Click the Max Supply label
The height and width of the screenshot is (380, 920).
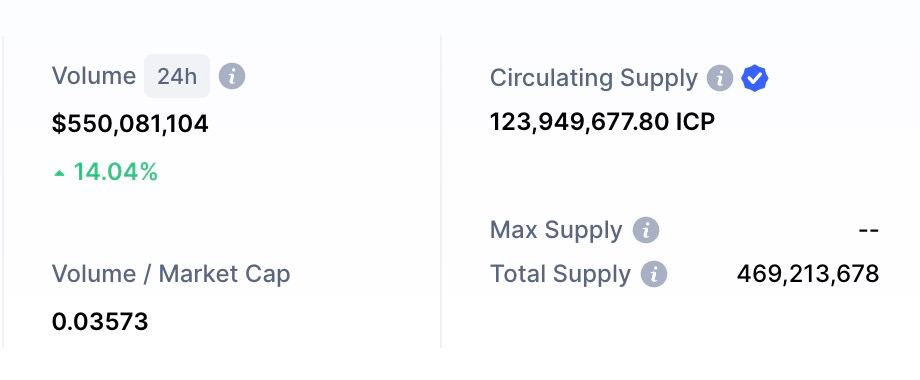pyautogui.click(x=556, y=230)
